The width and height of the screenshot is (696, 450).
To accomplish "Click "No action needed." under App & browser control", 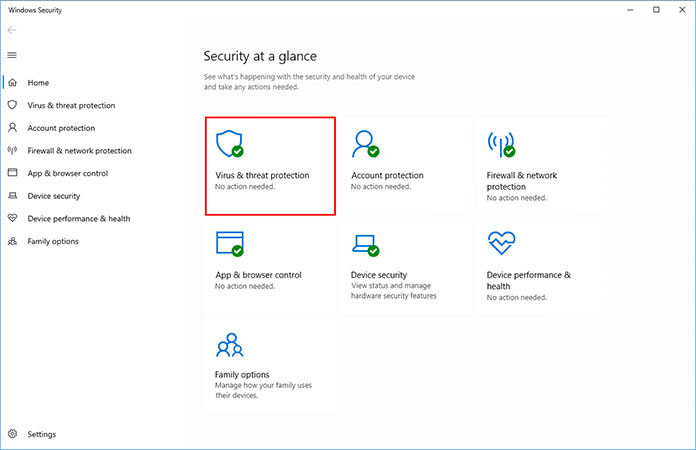I will coord(245,286).
